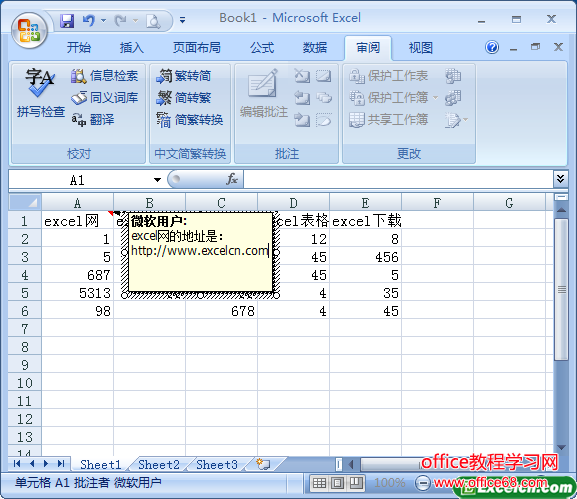Toggle show/hide comment icon
The image size is (577, 499).
(x=324, y=76)
